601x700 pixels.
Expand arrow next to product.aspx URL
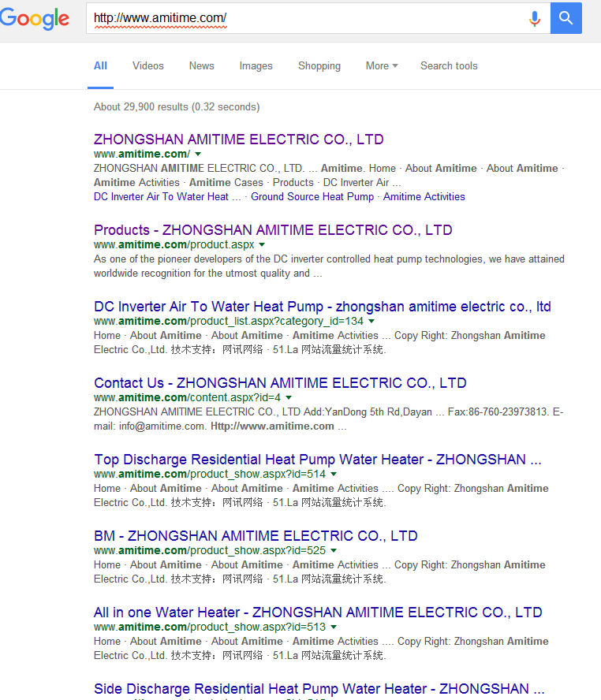coord(262,244)
